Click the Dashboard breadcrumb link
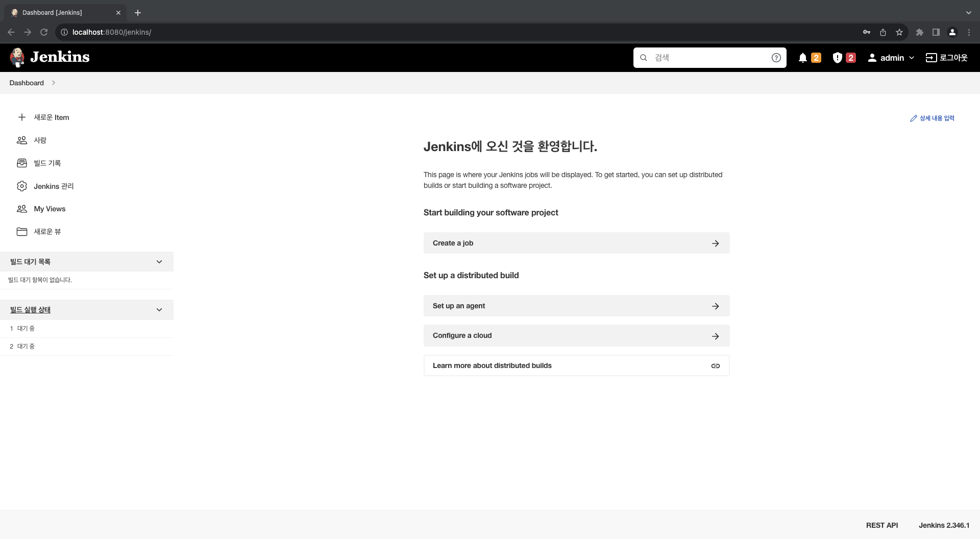 27,83
